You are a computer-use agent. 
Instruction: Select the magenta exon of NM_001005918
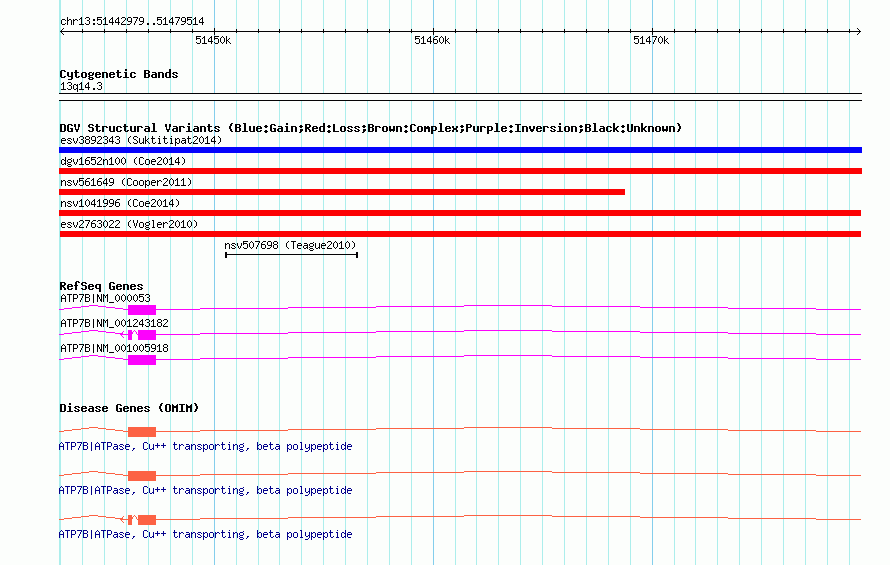click(142, 359)
